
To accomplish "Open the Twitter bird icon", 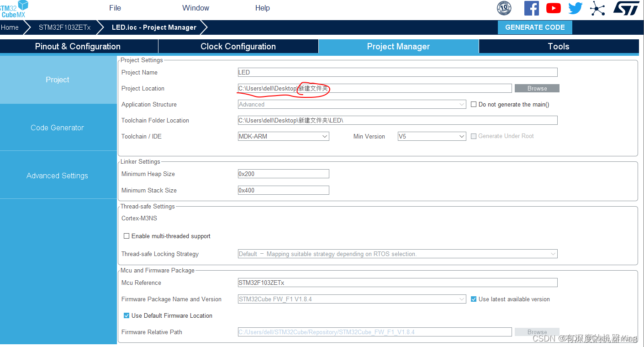I will tap(575, 8).
